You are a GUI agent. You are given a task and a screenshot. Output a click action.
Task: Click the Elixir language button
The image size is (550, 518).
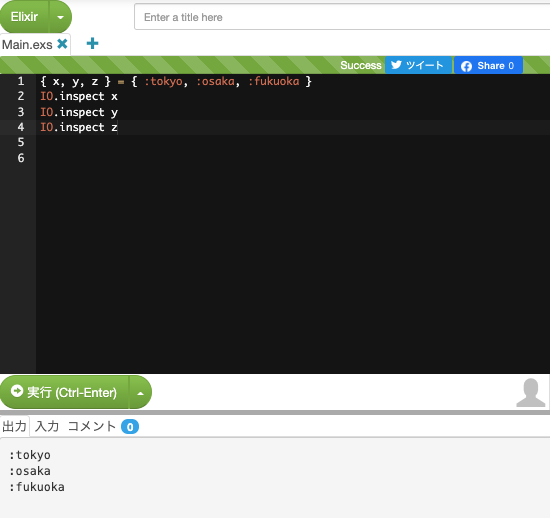(x=24, y=17)
